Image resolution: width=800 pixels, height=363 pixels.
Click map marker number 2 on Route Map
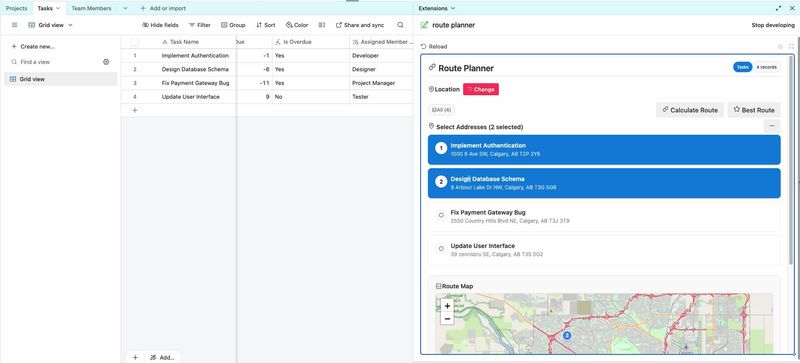566,335
